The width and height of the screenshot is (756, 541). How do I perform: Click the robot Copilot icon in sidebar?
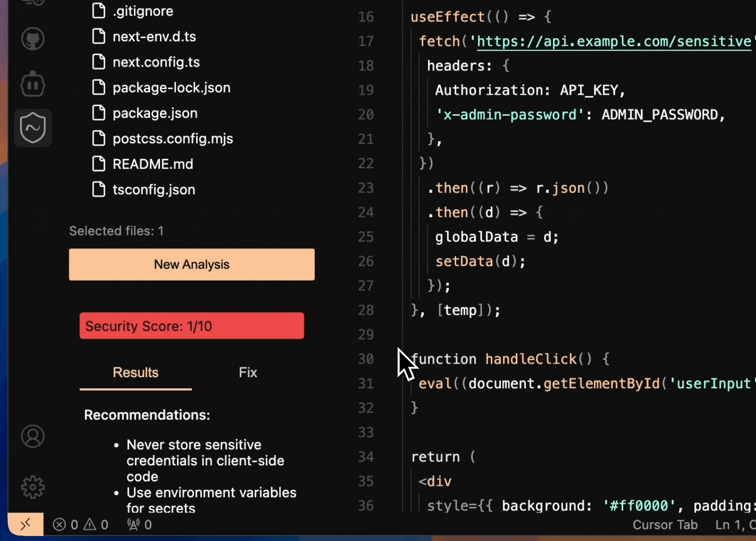coord(33,84)
